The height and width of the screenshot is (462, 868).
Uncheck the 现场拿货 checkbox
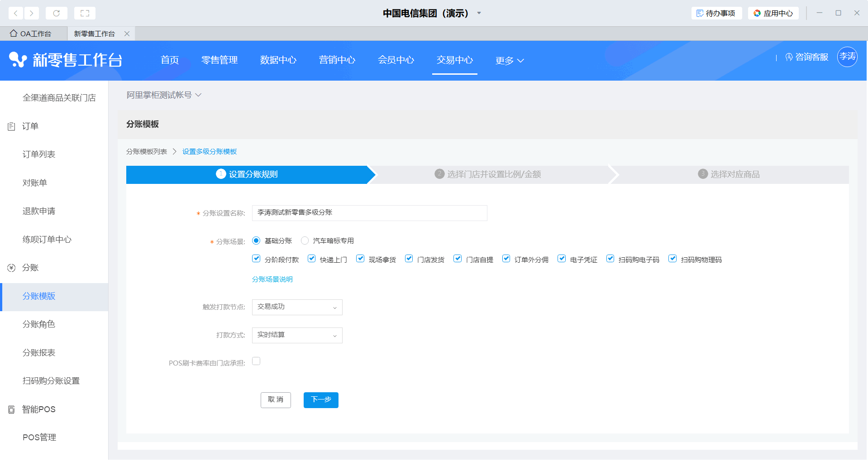[x=360, y=259]
